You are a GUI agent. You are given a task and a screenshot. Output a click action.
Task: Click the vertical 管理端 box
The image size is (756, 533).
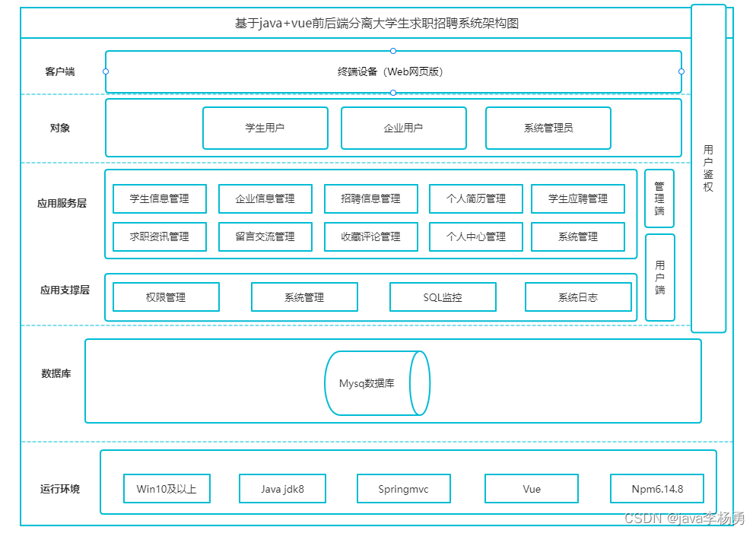click(659, 198)
